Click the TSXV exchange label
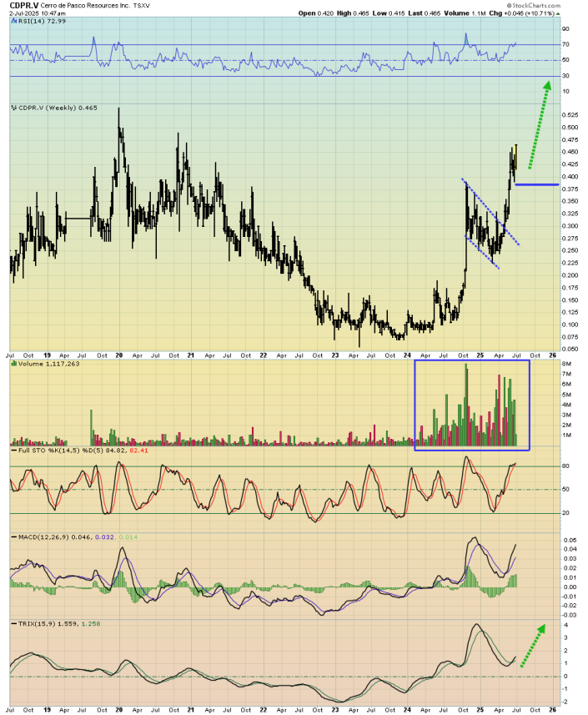This screenshot has width=588, height=715. 141,6
